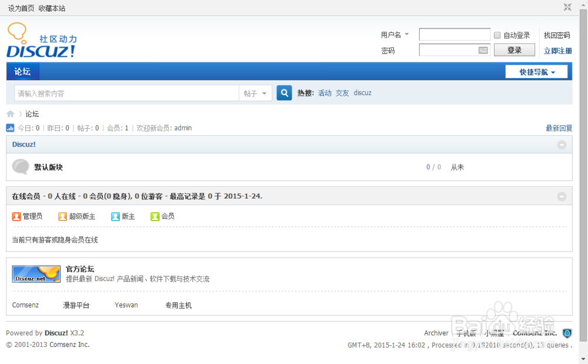Click the Discuz! logo image
The height and width of the screenshot is (364, 588).
42,40
